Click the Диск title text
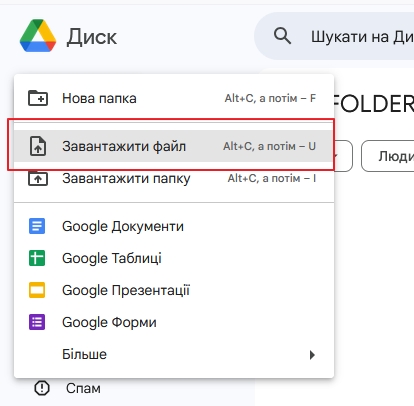 (92, 37)
